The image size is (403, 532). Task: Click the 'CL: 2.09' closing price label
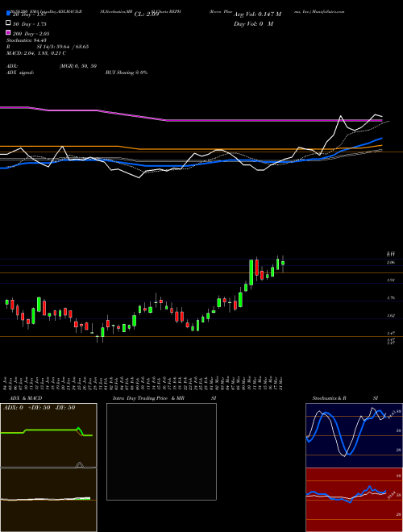147,15
